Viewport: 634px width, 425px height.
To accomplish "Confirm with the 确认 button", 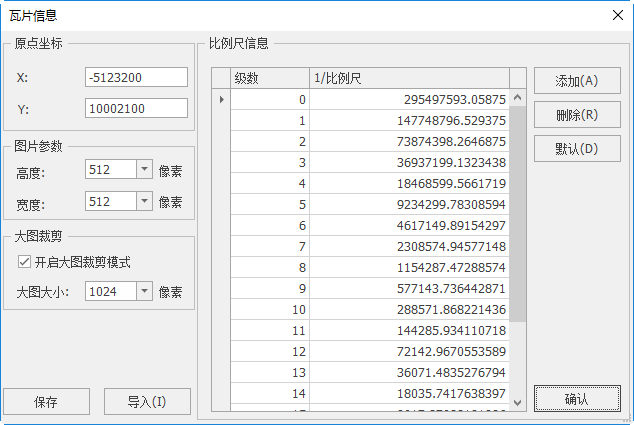I will click(x=577, y=399).
